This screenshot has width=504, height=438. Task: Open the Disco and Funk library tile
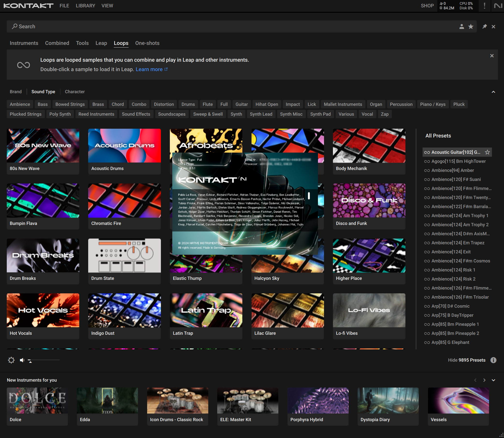[x=369, y=206]
